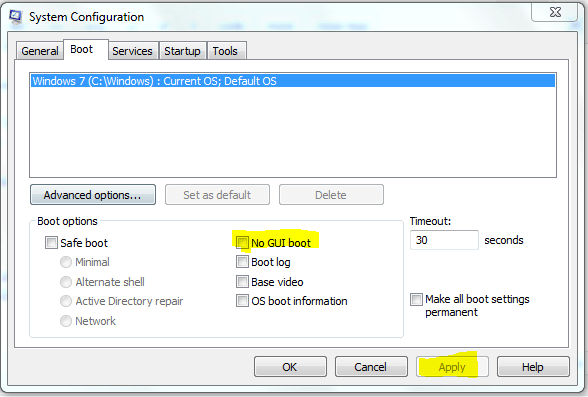The width and height of the screenshot is (588, 397).
Task: Close the System Configuration dialog
Action: tap(555, 12)
